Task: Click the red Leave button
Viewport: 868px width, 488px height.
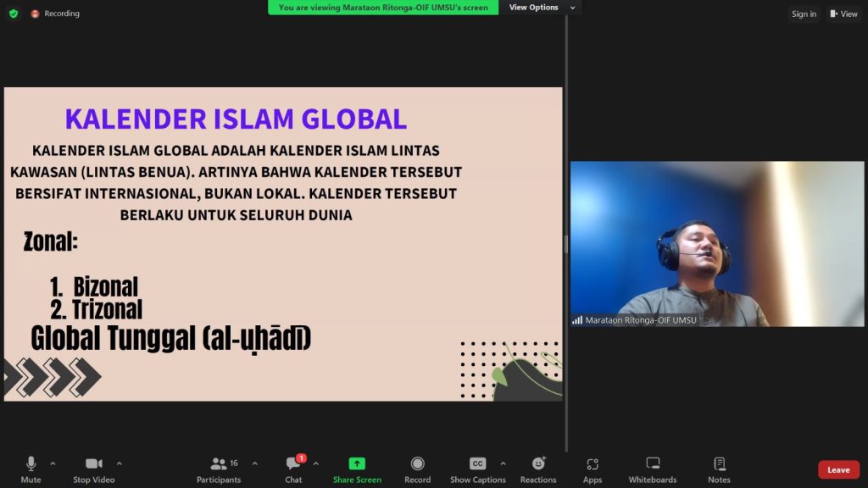Action: [838, 470]
